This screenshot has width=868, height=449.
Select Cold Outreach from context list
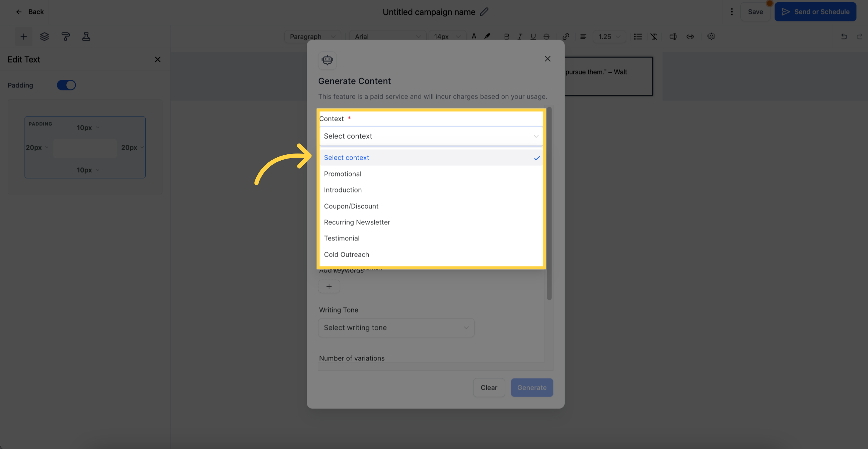click(346, 255)
